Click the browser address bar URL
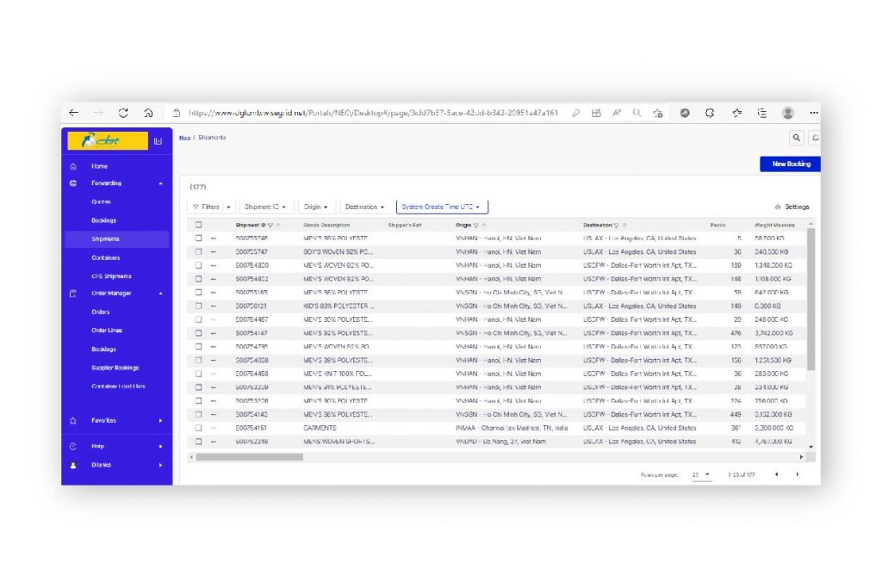Image resolution: width=882 pixels, height=588 pixels. point(372,113)
